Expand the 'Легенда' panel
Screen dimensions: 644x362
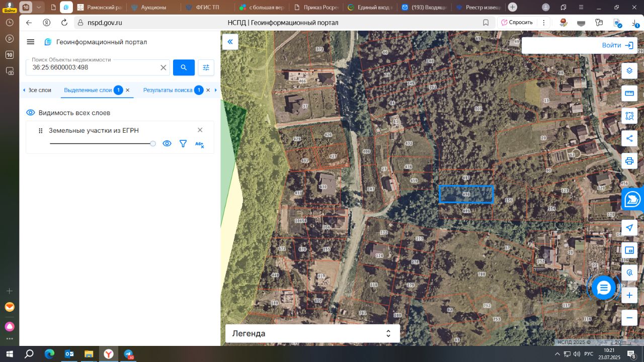click(312, 333)
